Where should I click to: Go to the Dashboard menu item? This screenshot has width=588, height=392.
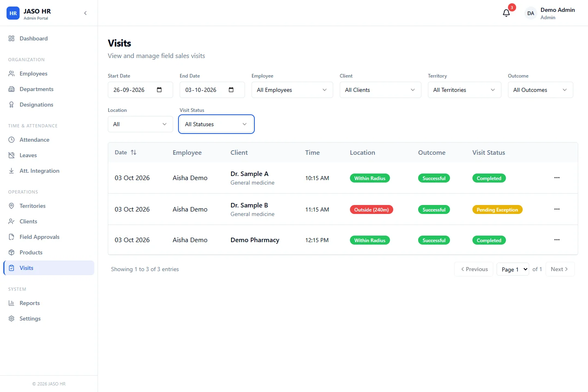click(49, 38)
